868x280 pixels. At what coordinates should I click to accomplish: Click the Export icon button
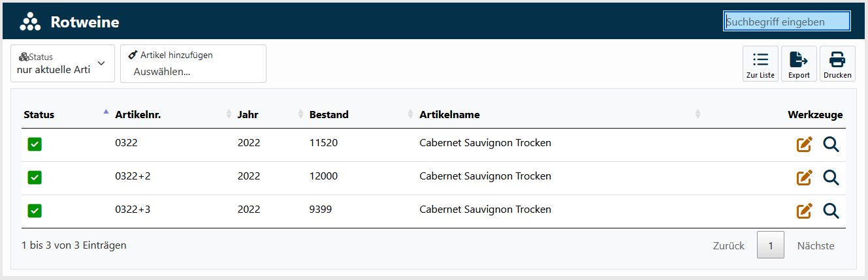[799, 64]
